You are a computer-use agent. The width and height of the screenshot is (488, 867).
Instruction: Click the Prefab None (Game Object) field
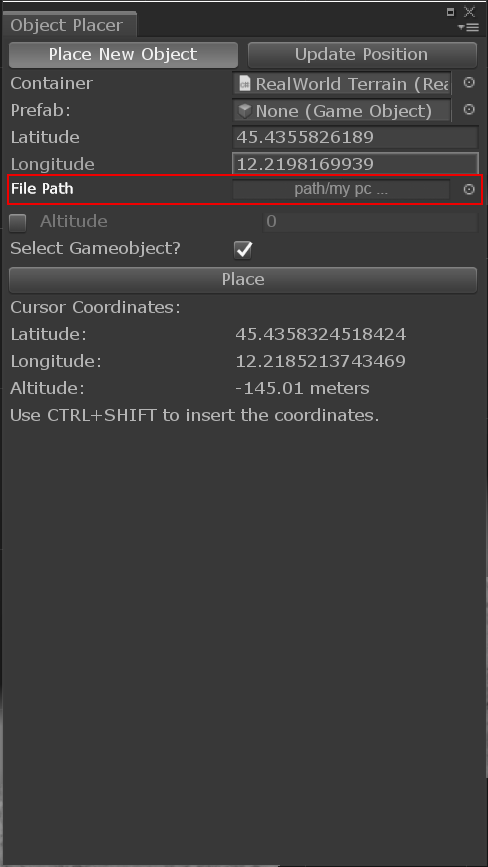coord(342,111)
